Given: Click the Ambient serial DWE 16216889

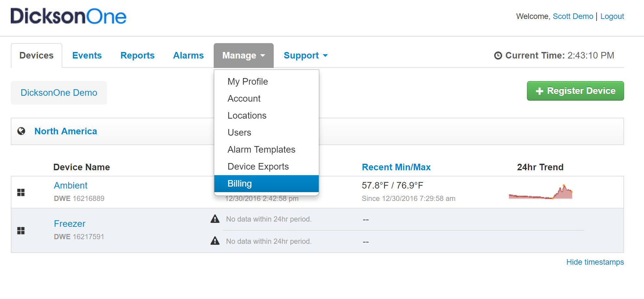Looking at the screenshot, I should point(79,199).
